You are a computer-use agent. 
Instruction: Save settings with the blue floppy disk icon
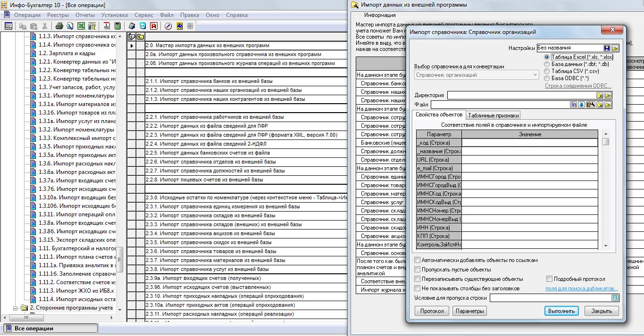[x=607, y=48]
